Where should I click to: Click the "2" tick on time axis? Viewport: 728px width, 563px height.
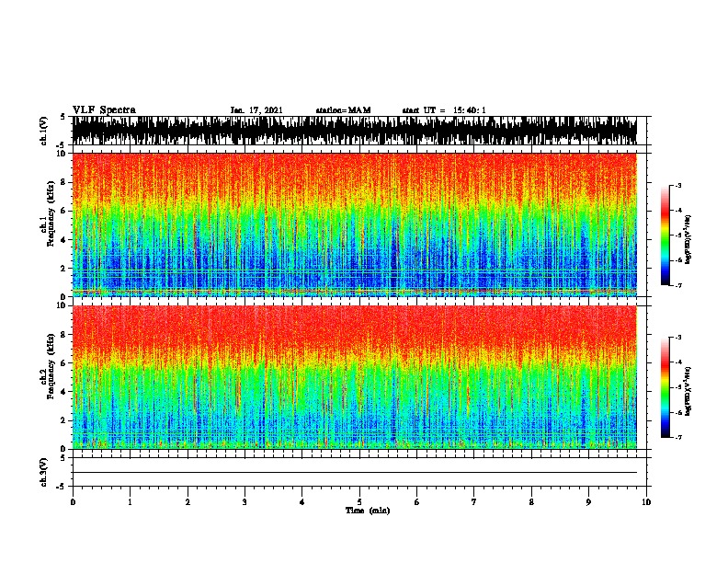click(x=188, y=501)
